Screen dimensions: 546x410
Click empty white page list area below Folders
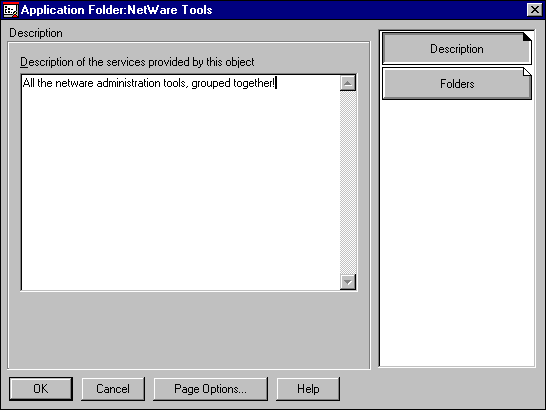click(457, 233)
